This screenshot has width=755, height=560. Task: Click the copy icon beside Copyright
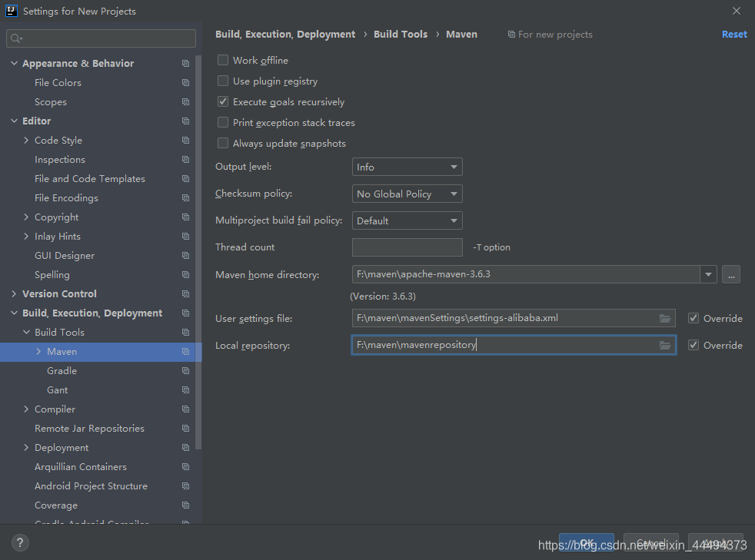(x=185, y=217)
